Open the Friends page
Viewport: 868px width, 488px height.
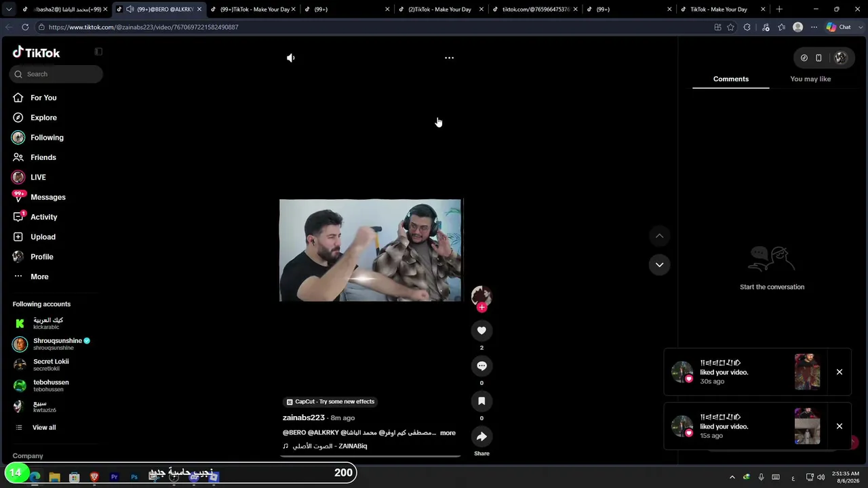coord(43,157)
